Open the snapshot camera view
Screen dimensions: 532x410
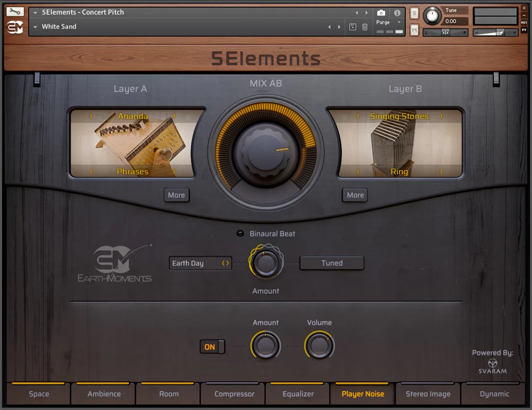381,13
